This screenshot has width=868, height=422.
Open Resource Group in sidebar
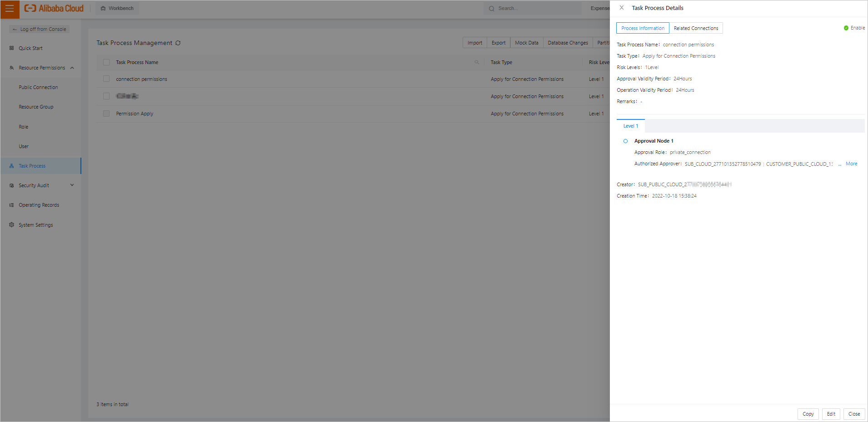pyautogui.click(x=36, y=107)
